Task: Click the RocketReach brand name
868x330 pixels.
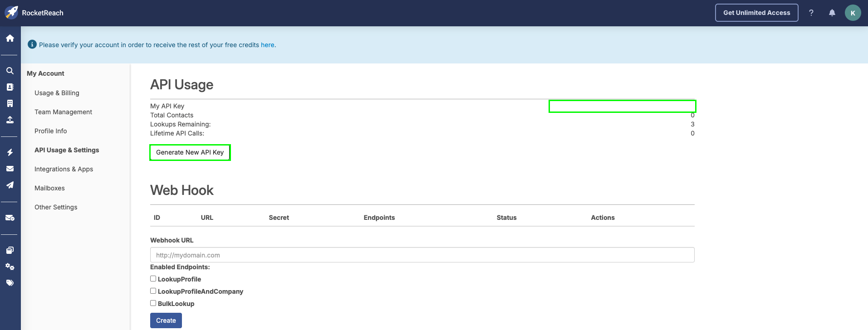Action: (x=43, y=13)
